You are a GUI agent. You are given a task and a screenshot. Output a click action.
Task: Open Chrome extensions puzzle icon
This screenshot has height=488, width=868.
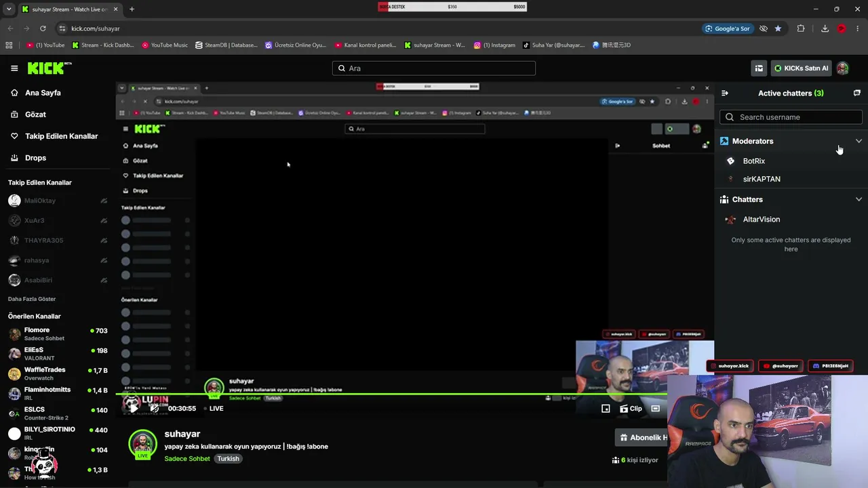(801, 28)
